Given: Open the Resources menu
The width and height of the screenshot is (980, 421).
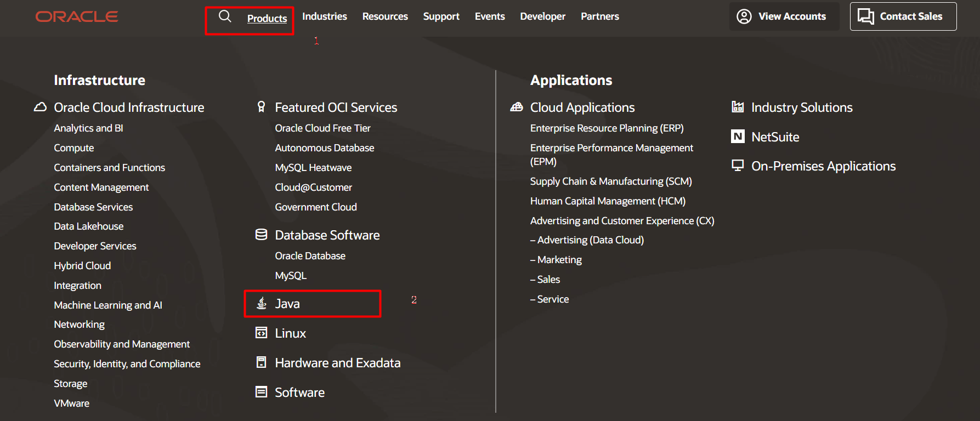Looking at the screenshot, I should [x=385, y=16].
